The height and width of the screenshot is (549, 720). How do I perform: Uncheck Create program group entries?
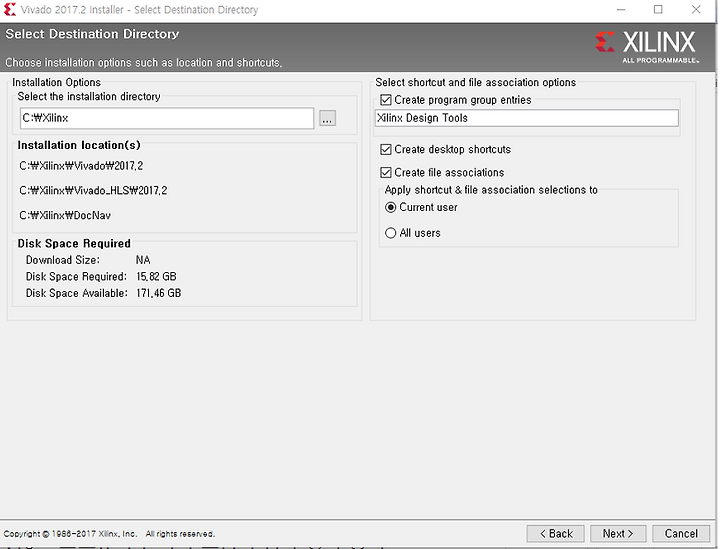click(386, 100)
